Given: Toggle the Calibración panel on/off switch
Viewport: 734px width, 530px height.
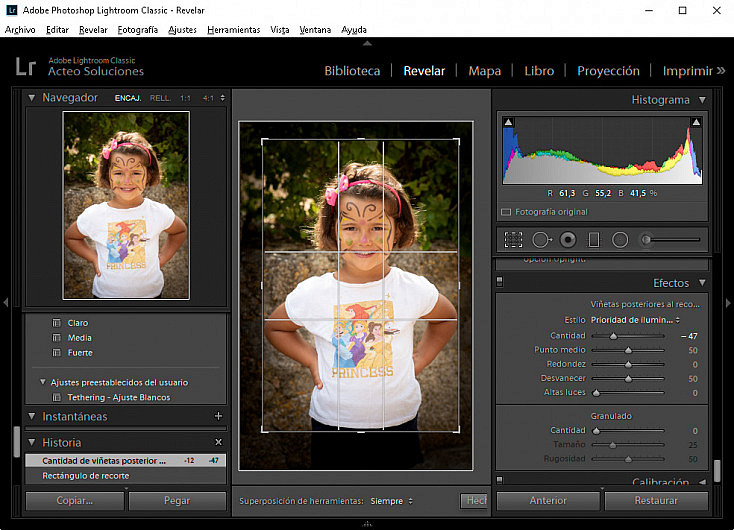Looking at the screenshot, I should [x=499, y=479].
